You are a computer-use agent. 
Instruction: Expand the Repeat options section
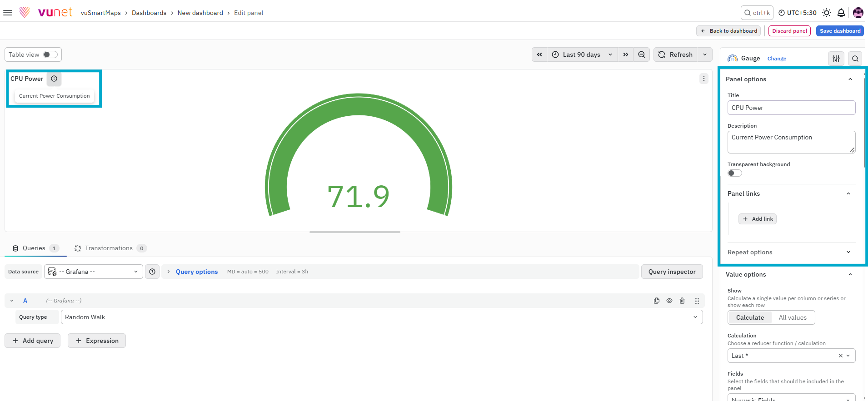pyautogui.click(x=848, y=252)
